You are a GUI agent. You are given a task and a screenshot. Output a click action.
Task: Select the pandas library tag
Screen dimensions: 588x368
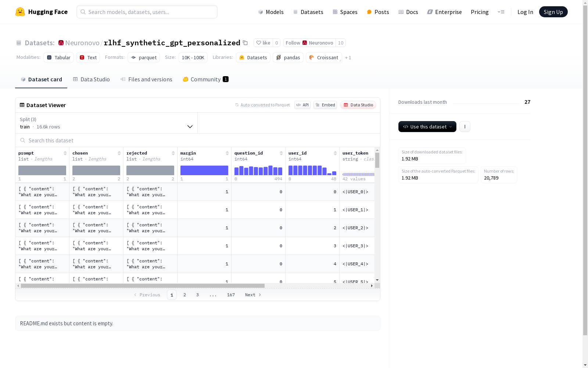click(x=288, y=57)
